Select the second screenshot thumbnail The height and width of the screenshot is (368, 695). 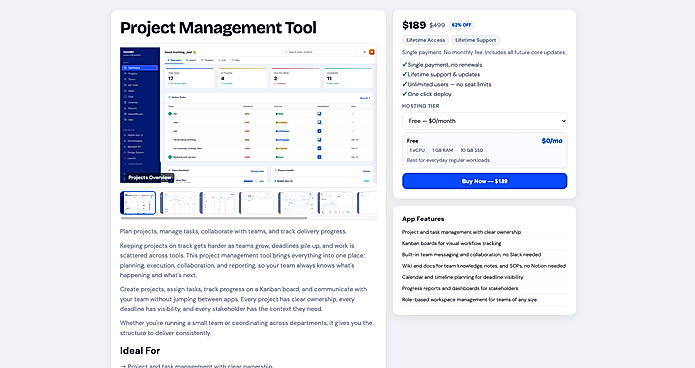coord(177,203)
